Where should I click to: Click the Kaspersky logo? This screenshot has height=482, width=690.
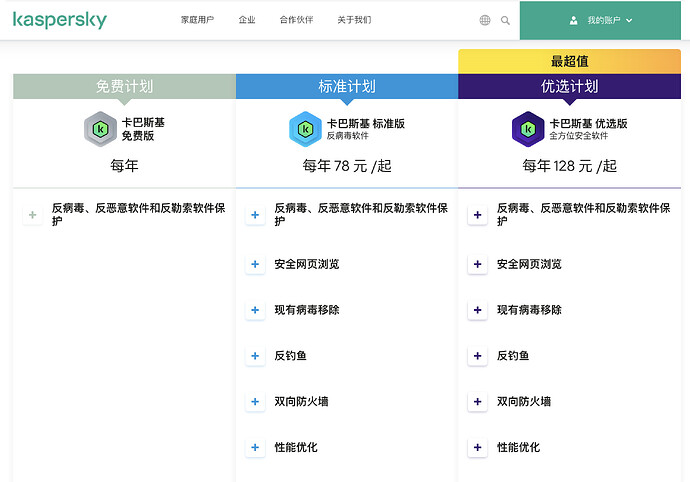[60, 20]
